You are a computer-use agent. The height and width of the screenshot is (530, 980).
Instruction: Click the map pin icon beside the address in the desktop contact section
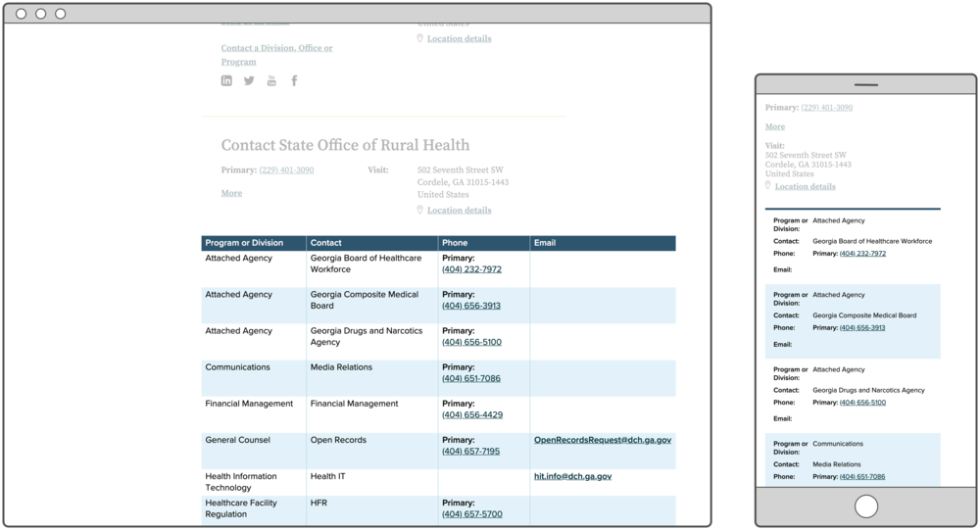pyautogui.click(x=420, y=210)
